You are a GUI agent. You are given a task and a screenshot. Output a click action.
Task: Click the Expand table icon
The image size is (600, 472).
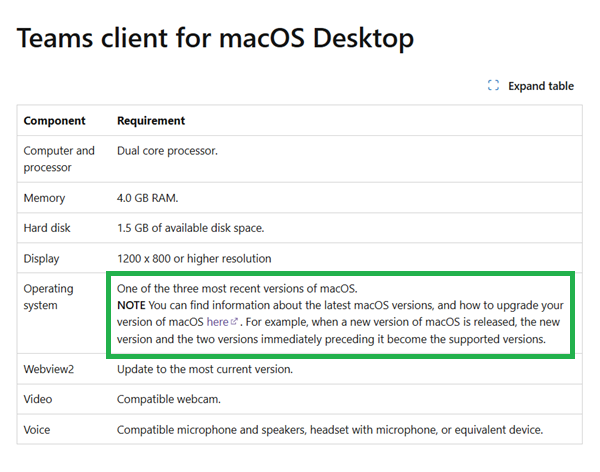coord(493,85)
